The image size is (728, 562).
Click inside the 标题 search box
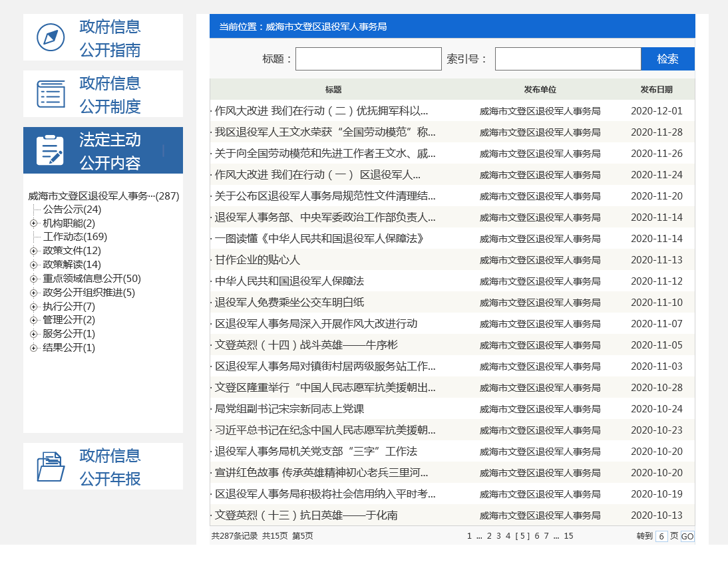point(368,59)
